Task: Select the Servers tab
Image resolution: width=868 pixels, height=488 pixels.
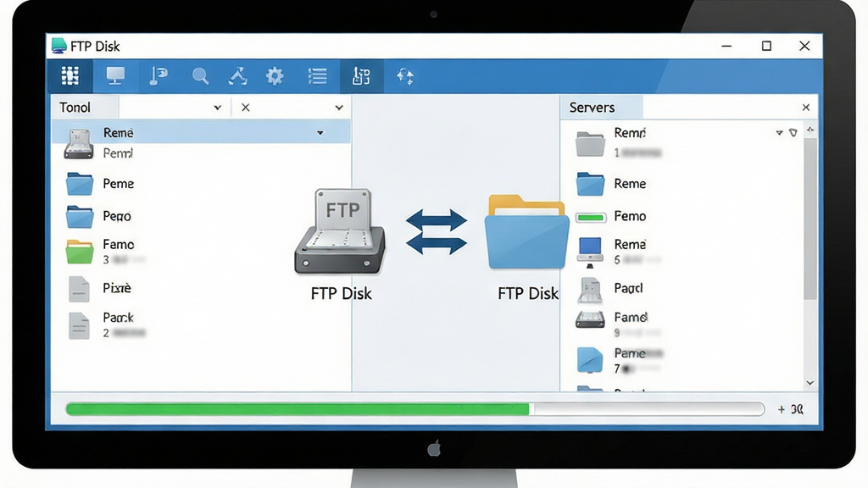Action: coord(602,108)
